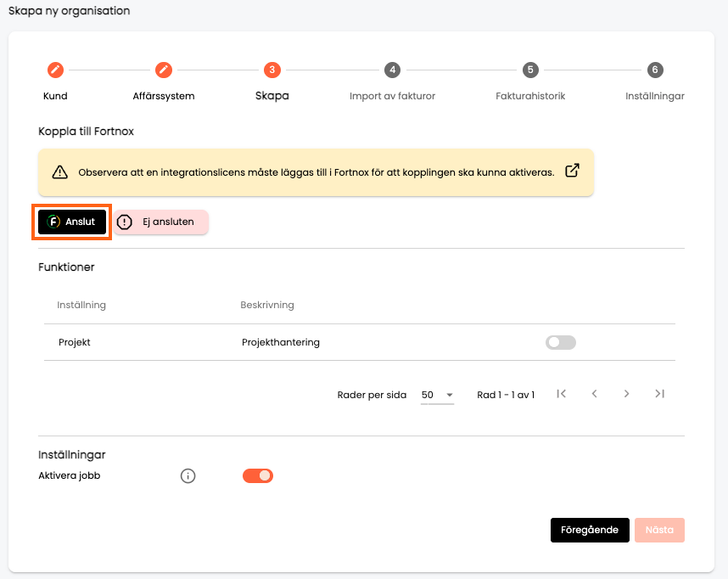Image resolution: width=728 pixels, height=579 pixels.
Task: Select step 3 Skapa circle
Action: point(272,70)
